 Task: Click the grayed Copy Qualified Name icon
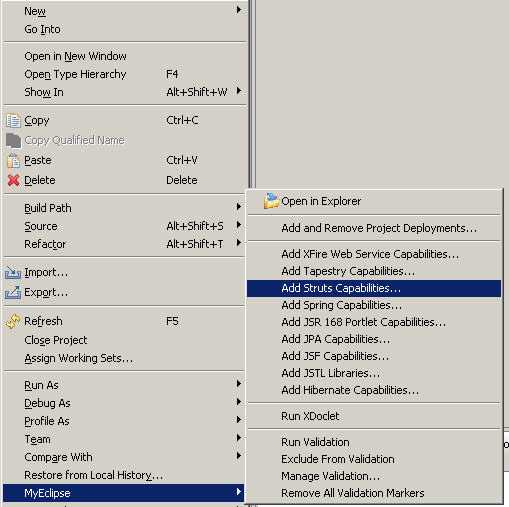coord(13,140)
